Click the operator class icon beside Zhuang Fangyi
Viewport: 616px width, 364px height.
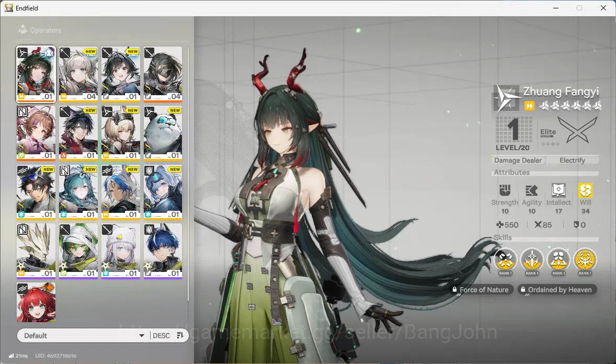click(506, 98)
